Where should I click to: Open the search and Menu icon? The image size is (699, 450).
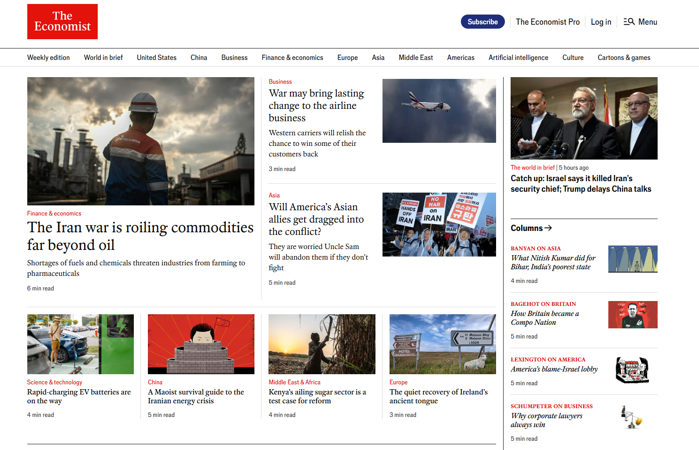[640, 21]
